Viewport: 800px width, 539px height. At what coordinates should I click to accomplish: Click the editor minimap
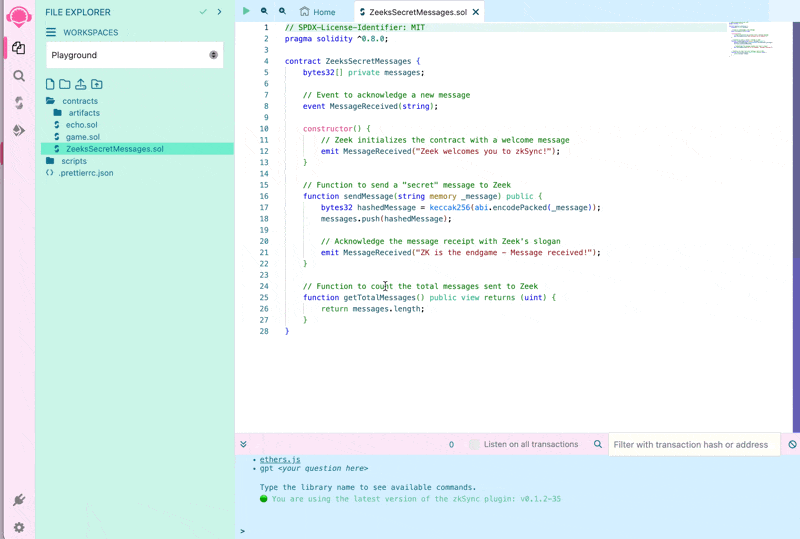[751, 38]
